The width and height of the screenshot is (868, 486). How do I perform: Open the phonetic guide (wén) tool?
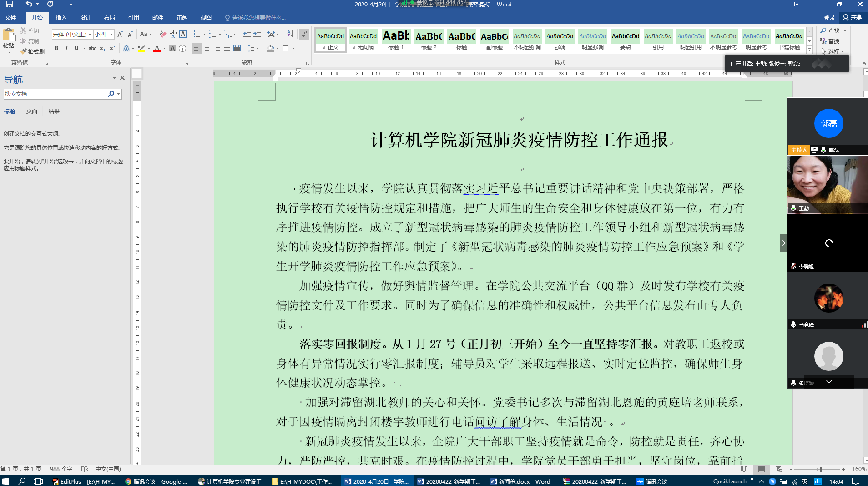click(173, 34)
